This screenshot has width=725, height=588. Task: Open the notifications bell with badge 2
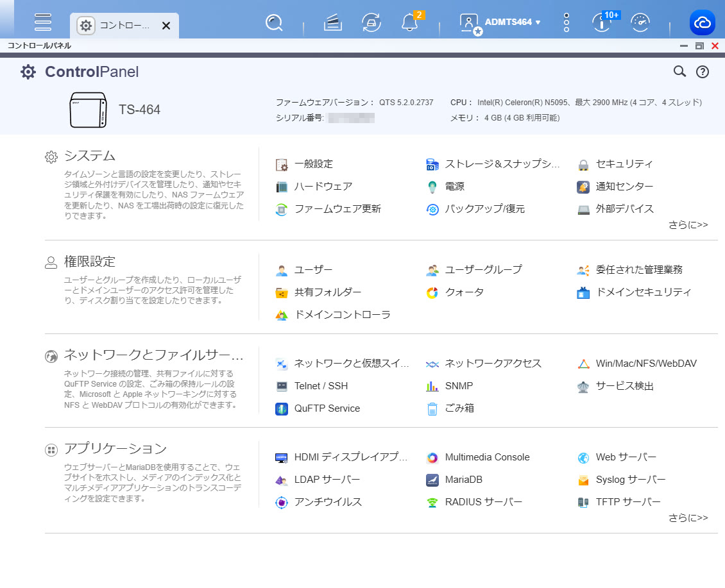pyautogui.click(x=411, y=22)
